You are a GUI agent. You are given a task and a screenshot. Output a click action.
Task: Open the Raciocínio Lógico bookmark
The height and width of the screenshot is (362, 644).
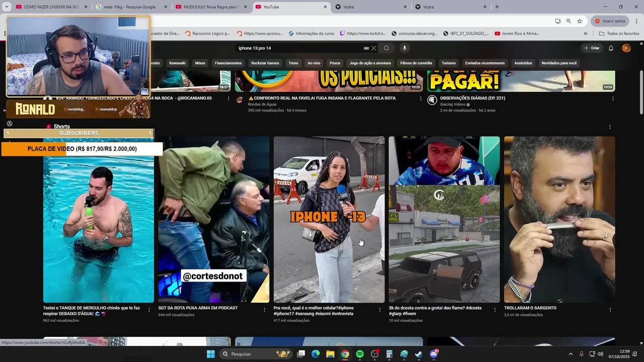click(x=207, y=34)
